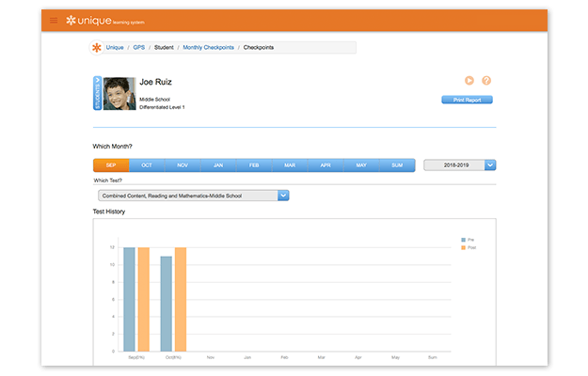
Task: Open the help question mark icon
Action: [486, 81]
